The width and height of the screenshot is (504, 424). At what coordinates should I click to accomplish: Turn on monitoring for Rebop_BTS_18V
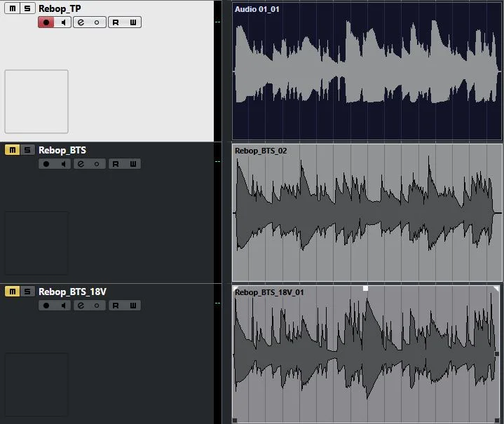point(63,306)
